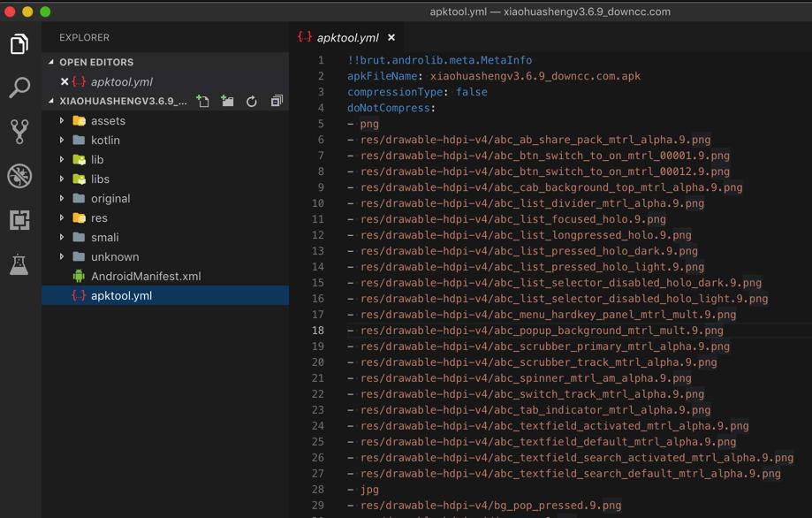Click the New File icon in explorer
The image size is (812, 518).
[203, 102]
